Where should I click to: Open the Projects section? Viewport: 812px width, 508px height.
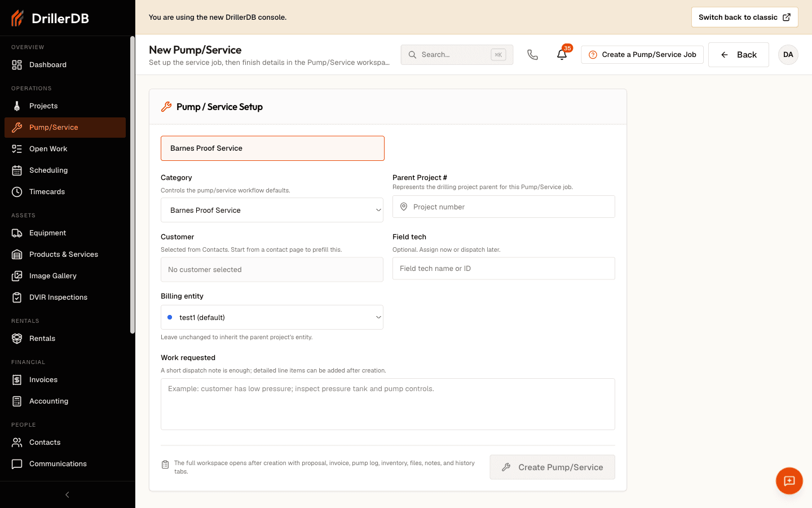click(65, 106)
